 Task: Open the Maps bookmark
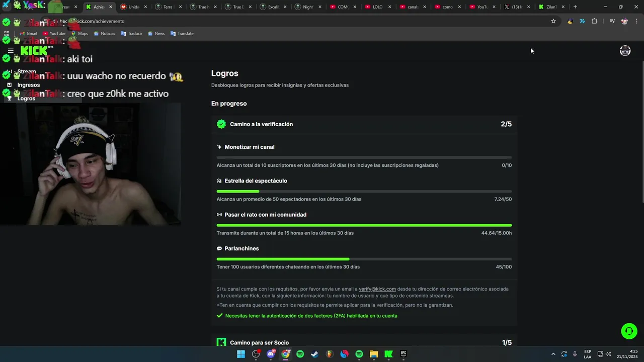(79, 34)
